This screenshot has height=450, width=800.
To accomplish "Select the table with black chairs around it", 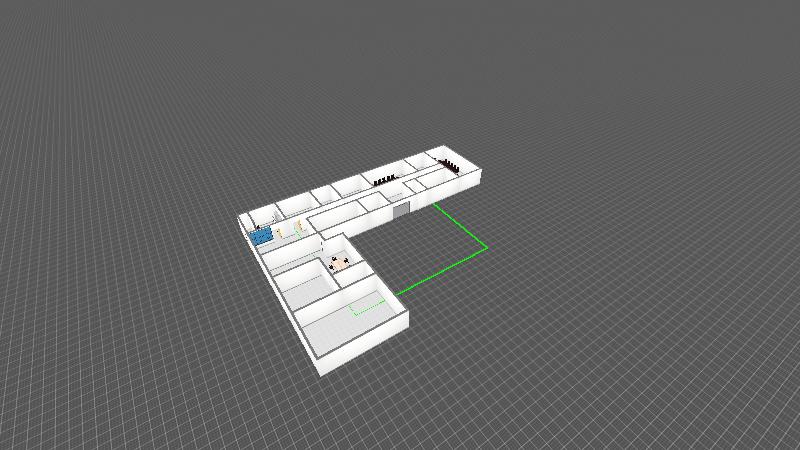I will (339, 263).
